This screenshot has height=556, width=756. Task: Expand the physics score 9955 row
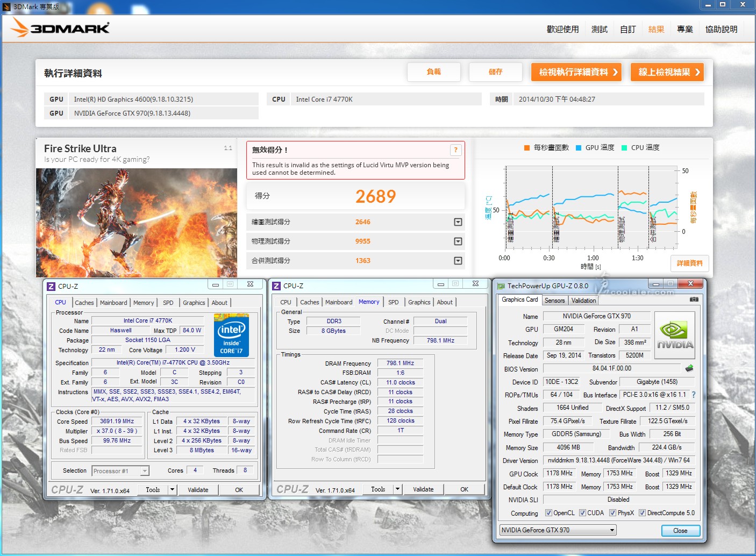(458, 241)
